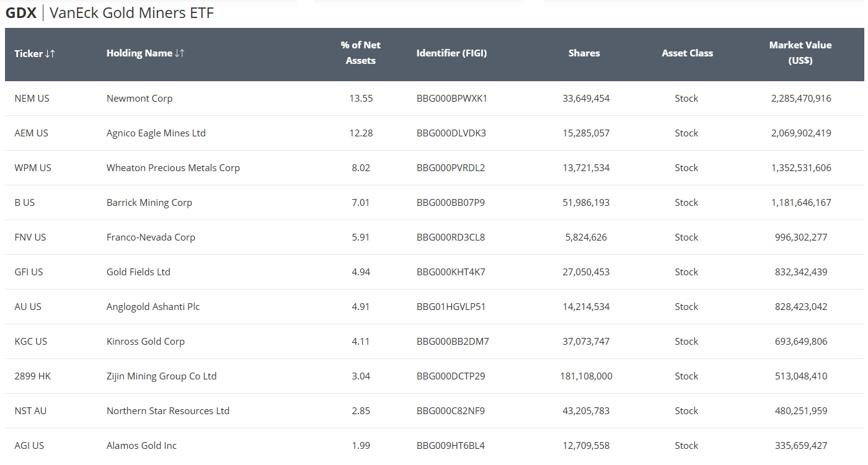Click FIGI 'BBG009HT6BL4'
This screenshot has height=465, width=868.
pyautogui.click(x=451, y=446)
